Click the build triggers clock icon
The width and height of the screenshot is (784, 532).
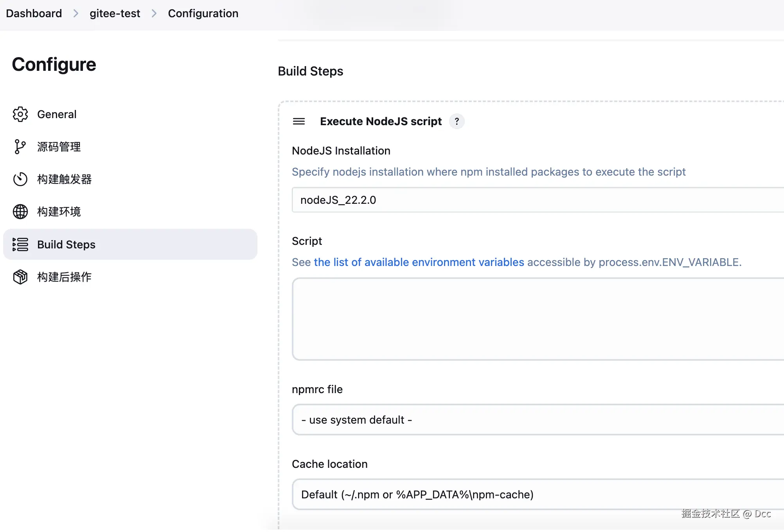(20, 179)
